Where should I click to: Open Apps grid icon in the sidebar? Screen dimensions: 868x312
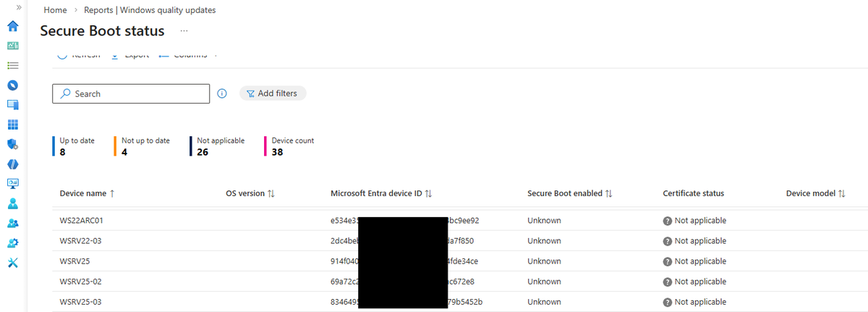click(12, 125)
